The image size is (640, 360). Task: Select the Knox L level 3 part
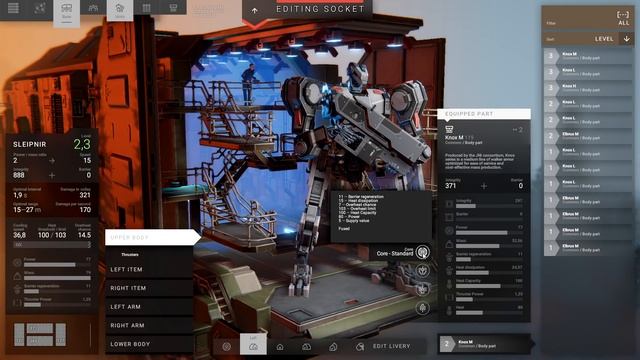[588, 72]
